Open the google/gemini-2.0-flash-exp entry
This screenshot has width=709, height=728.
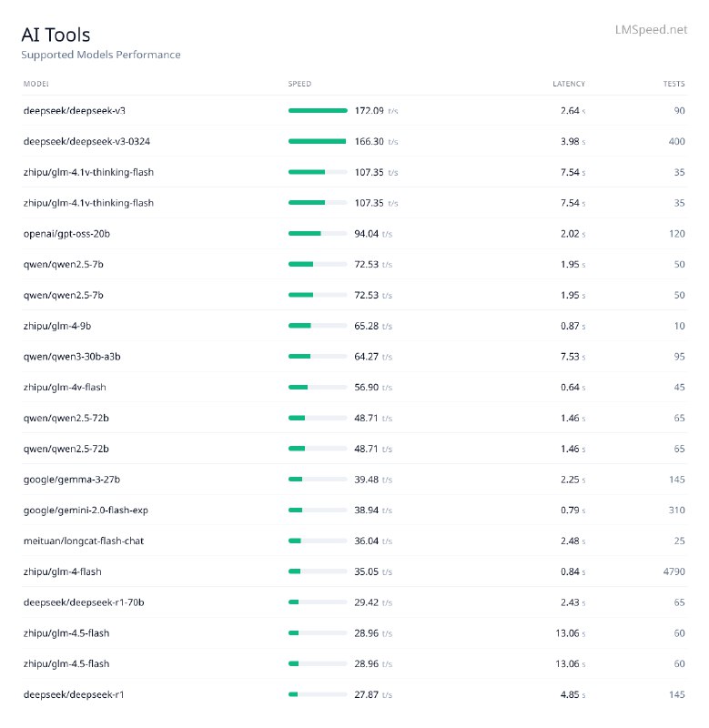click(x=86, y=510)
